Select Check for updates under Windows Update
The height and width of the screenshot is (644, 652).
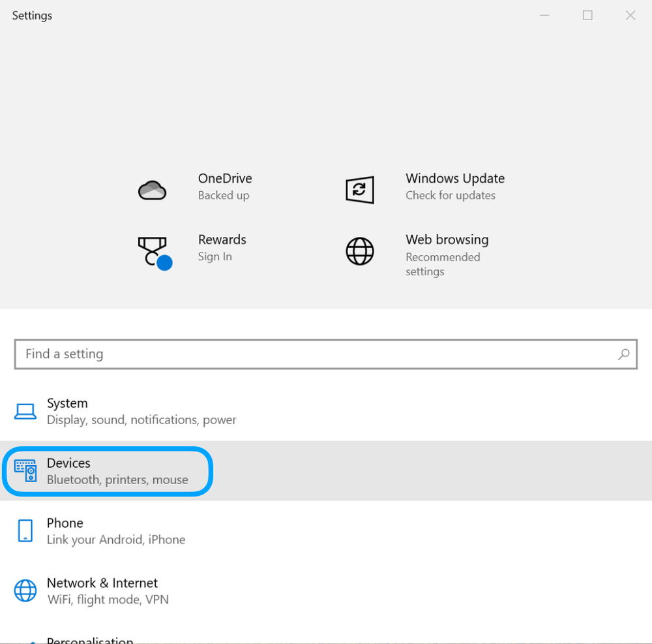450,195
